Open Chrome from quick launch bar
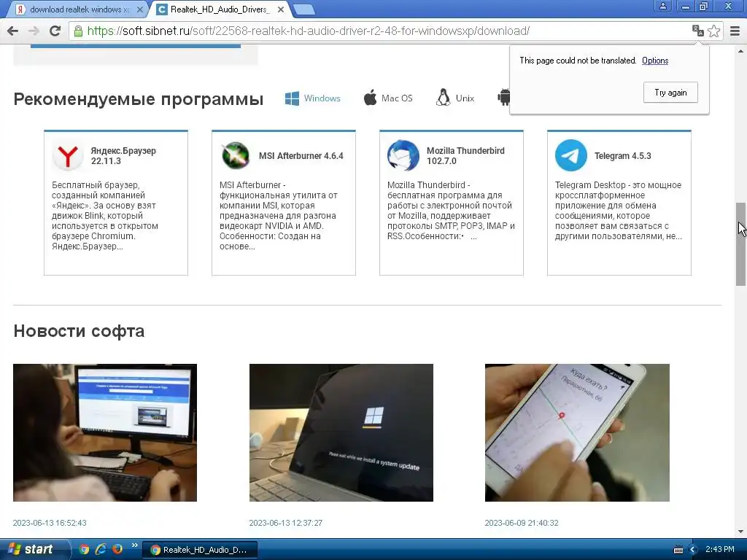This screenshot has width=747, height=560. coord(84,549)
